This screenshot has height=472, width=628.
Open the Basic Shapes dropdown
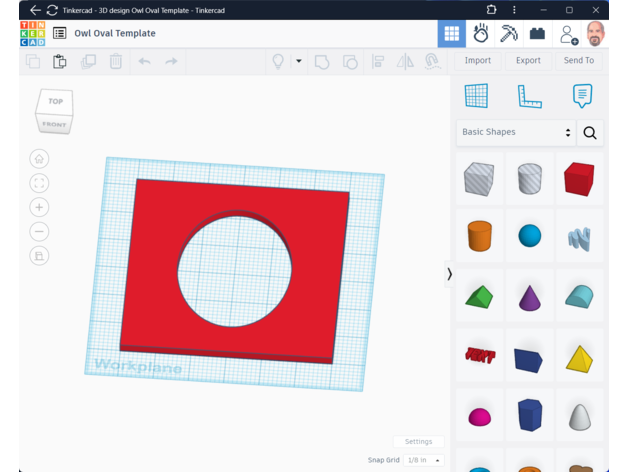[516, 132]
